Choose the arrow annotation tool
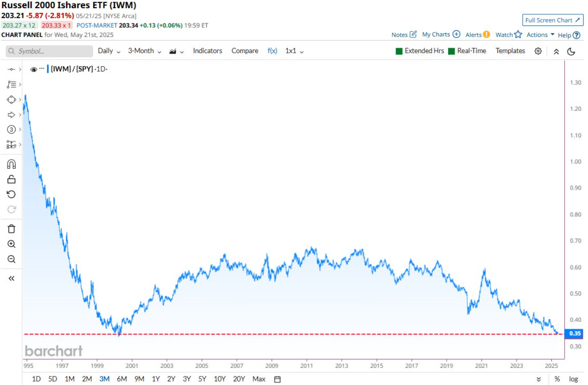This screenshot has width=588, height=385. point(11,115)
